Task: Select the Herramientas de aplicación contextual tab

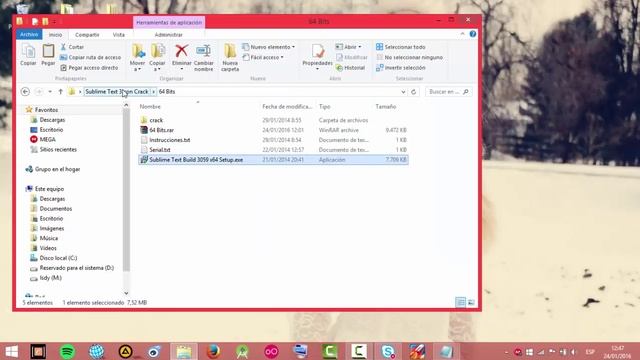Action: tap(169, 22)
